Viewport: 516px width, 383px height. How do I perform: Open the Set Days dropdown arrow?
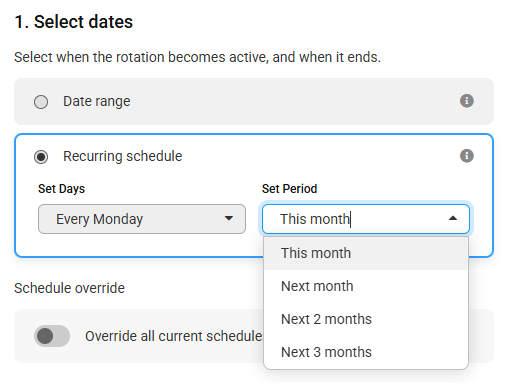point(229,218)
